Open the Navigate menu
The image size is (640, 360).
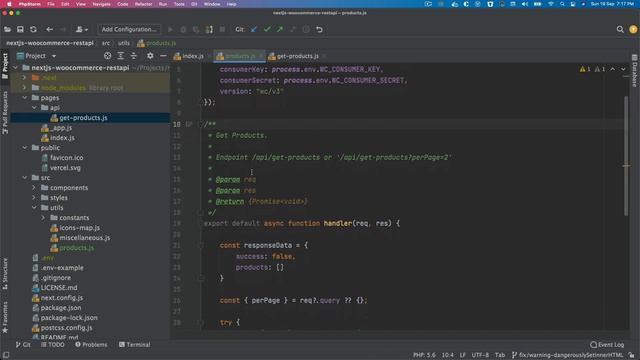point(101,4)
